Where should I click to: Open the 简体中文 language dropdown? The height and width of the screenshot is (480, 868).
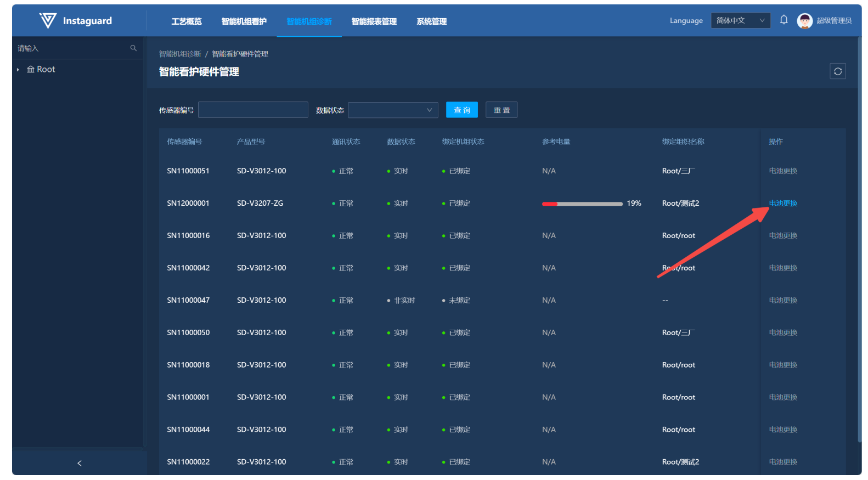tap(740, 21)
